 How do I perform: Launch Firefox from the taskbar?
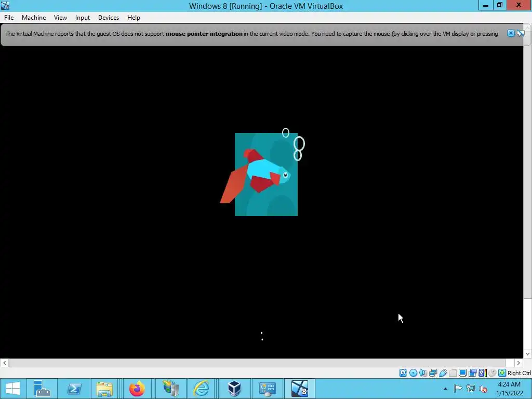137,389
